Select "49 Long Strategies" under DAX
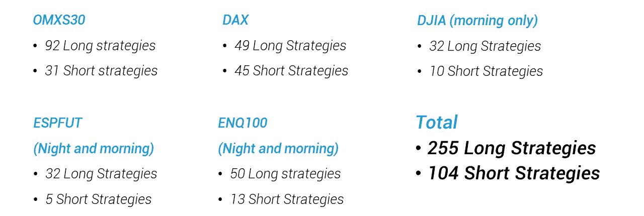Screen dimensions: 644x216 [x=290, y=46]
